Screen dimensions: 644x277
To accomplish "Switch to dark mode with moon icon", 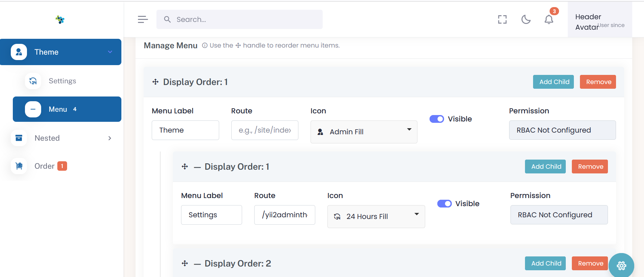I will pyautogui.click(x=526, y=20).
